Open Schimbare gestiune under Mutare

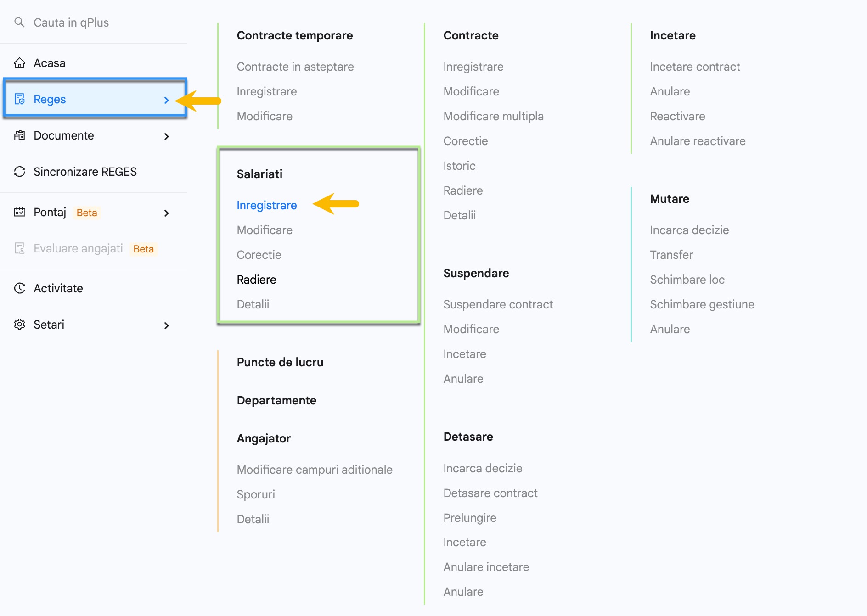[x=702, y=304]
